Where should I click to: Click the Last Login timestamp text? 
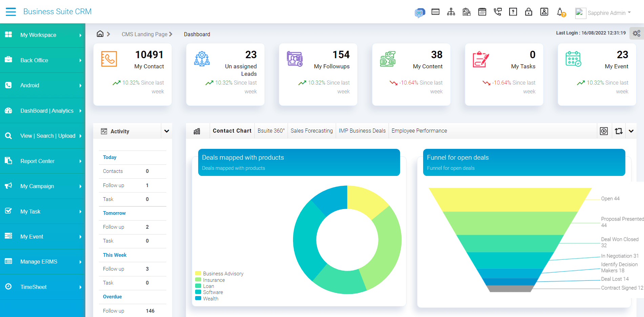(590, 33)
